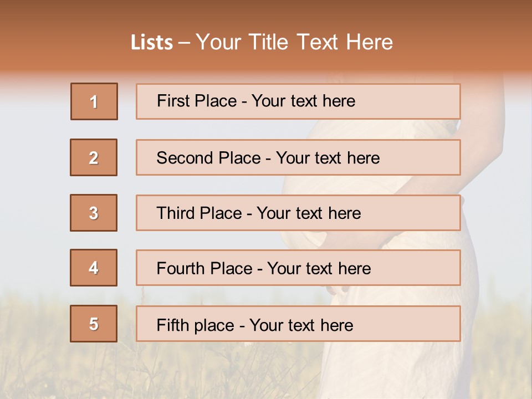Screen dimensions: 532x399
Task: Click the number 5 box
Action: [94, 324]
